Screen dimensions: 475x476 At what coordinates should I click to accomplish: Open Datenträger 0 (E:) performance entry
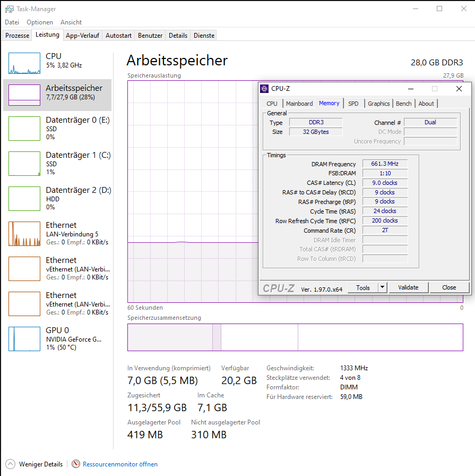(57, 129)
